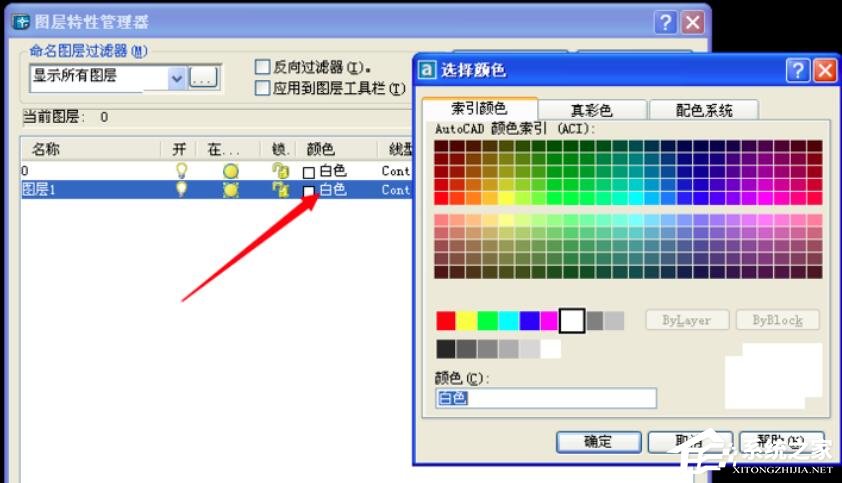Toggle the lock icon for layer 0

[x=281, y=171]
